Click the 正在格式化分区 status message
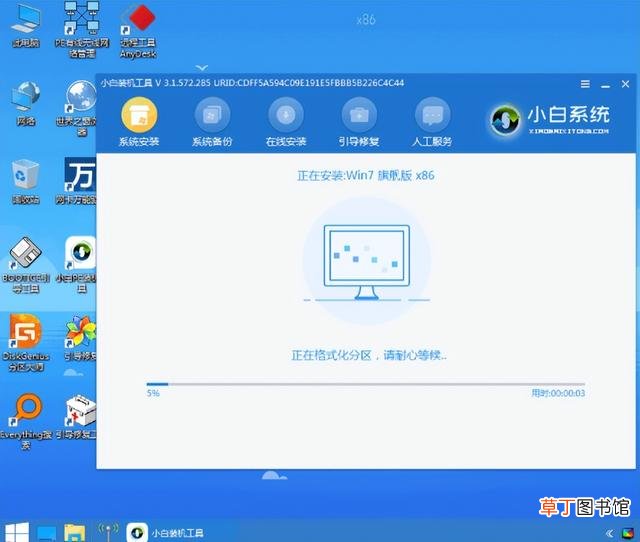The width and height of the screenshot is (640, 542). [x=369, y=355]
